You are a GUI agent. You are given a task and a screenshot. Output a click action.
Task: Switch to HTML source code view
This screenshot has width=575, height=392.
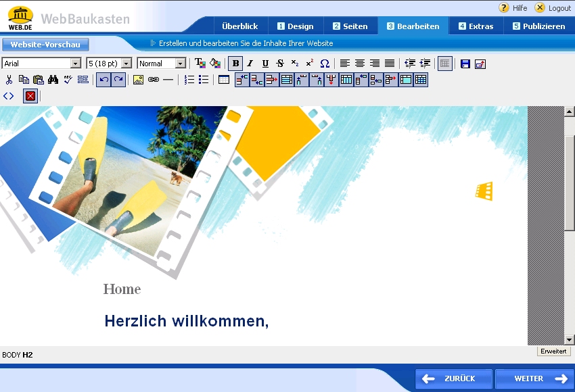point(8,96)
